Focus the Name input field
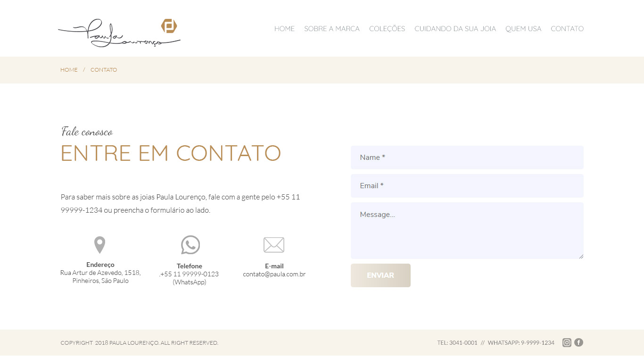 [x=467, y=158]
